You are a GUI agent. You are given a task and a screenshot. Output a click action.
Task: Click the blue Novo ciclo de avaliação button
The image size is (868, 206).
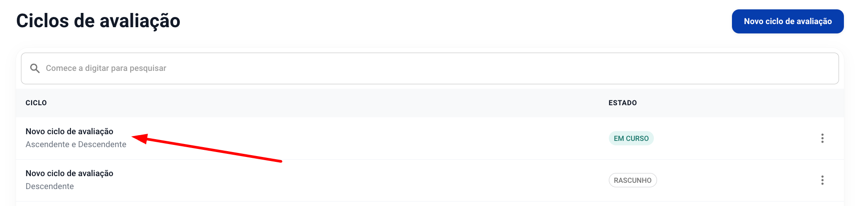pyautogui.click(x=788, y=21)
